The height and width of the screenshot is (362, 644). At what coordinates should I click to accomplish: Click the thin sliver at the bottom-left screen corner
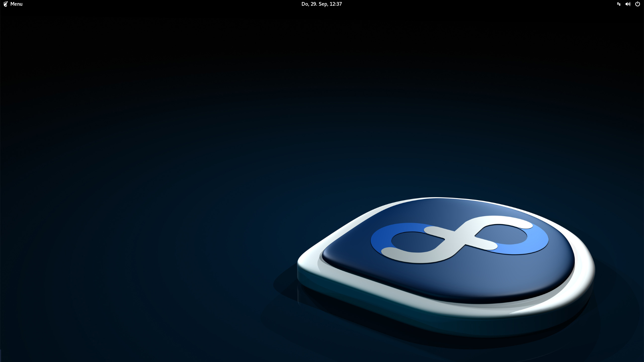[x=0, y=356]
